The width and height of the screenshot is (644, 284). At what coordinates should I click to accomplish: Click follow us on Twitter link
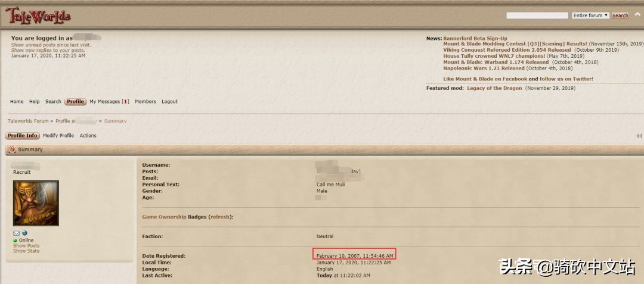tap(566, 79)
